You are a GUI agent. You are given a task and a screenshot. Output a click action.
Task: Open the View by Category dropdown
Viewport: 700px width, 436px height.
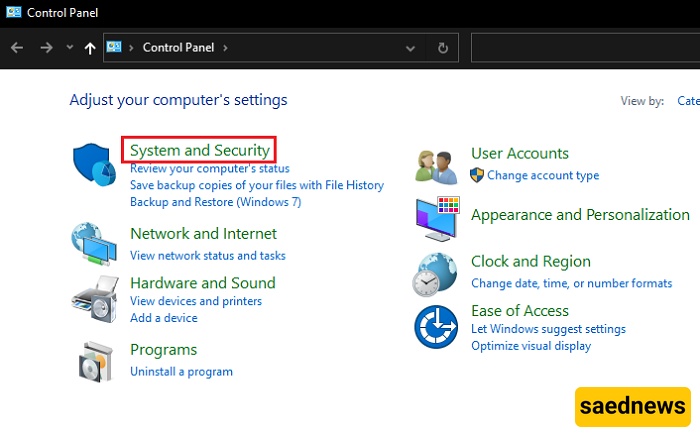pos(688,101)
